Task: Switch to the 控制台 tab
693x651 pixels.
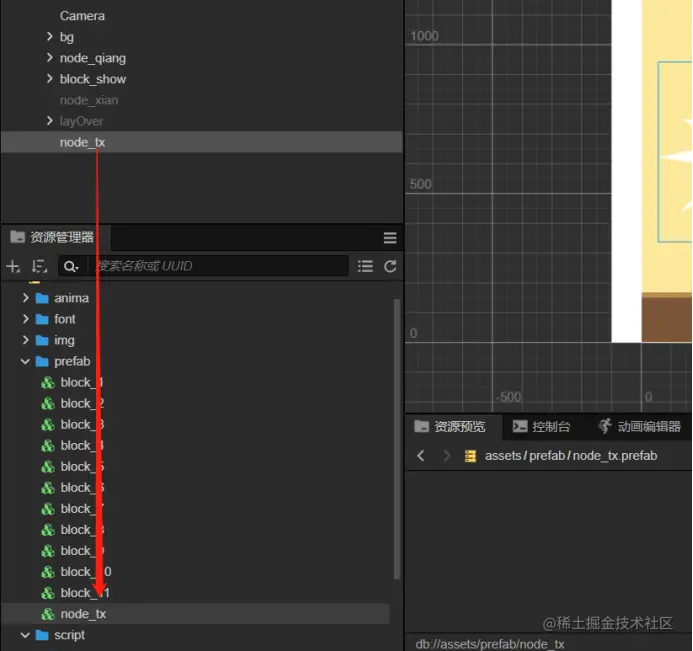Action: pos(541,426)
